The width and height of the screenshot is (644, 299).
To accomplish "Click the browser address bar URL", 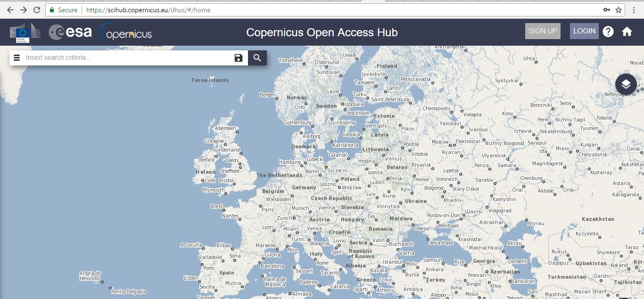I will [x=149, y=10].
